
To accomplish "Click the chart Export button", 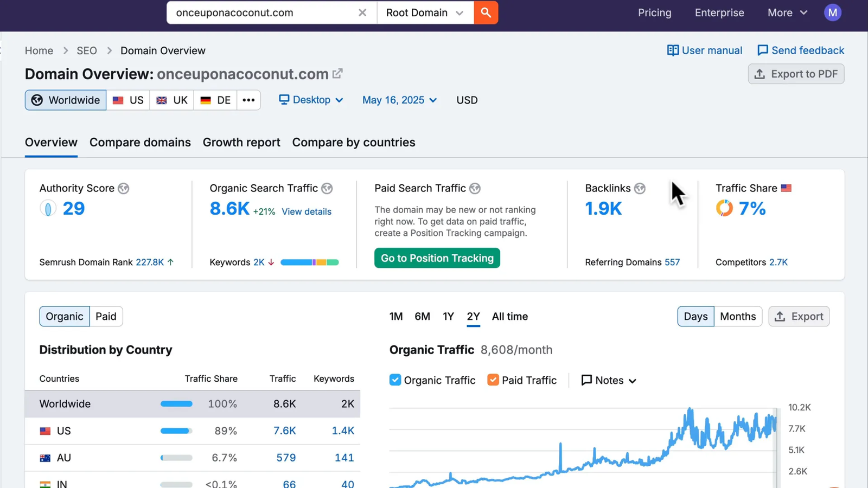I will tap(799, 316).
